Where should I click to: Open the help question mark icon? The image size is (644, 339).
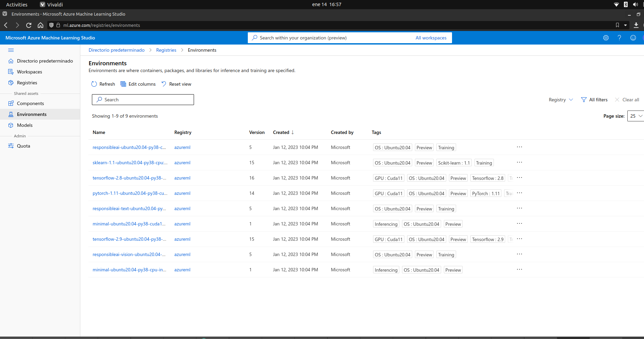pos(619,38)
